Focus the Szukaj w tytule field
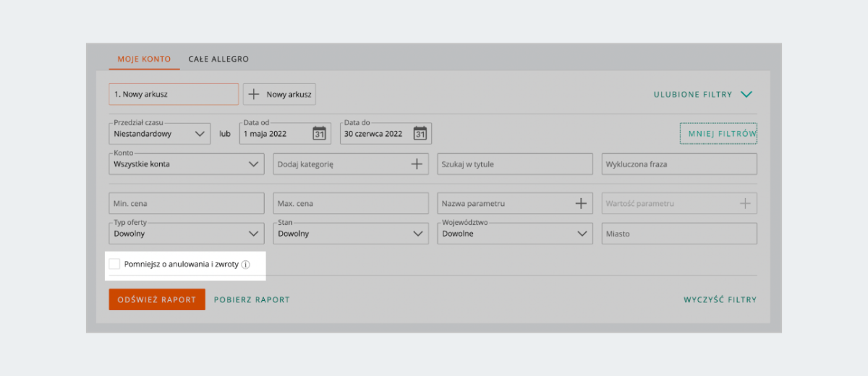 click(514, 164)
